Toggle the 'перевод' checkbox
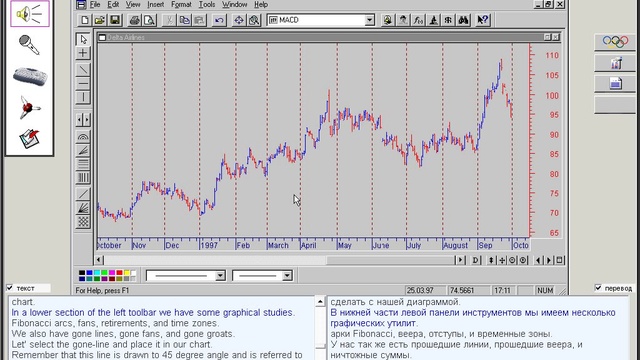 pyautogui.click(x=598, y=288)
